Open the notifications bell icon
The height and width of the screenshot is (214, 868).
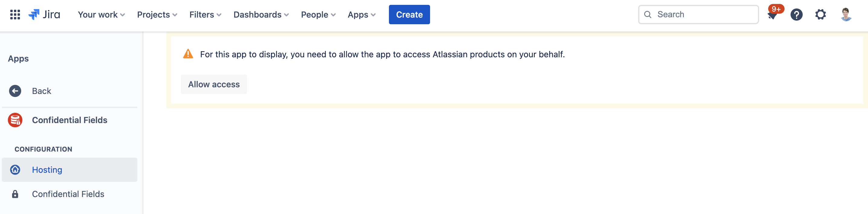tap(772, 15)
